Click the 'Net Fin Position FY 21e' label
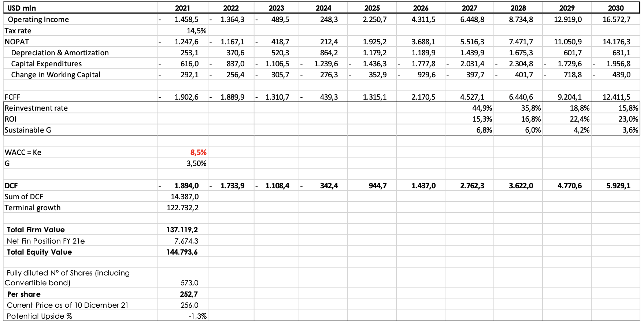The height and width of the screenshot is (326, 644). pyautogui.click(x=46, y=241)
